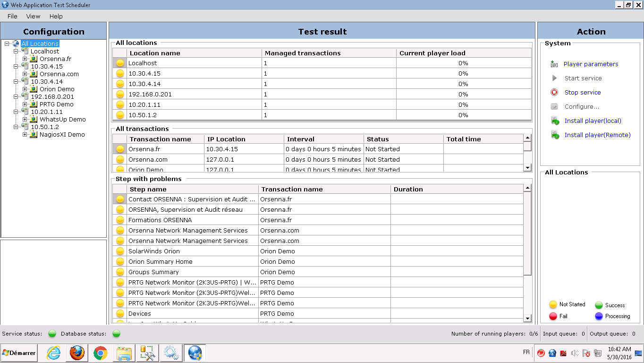Select the 10.30.4.14 location name cell

point(194,84)
